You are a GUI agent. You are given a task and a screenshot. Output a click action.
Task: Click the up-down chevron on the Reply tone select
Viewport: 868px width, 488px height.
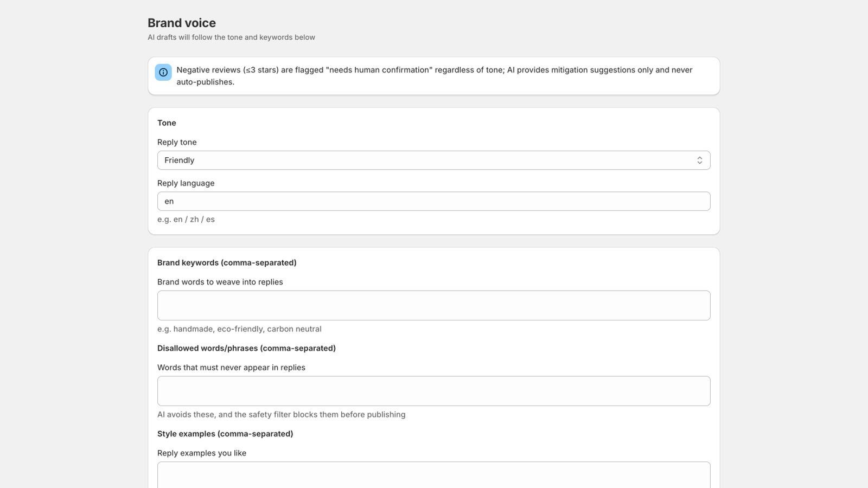click(x=699, y=160)
